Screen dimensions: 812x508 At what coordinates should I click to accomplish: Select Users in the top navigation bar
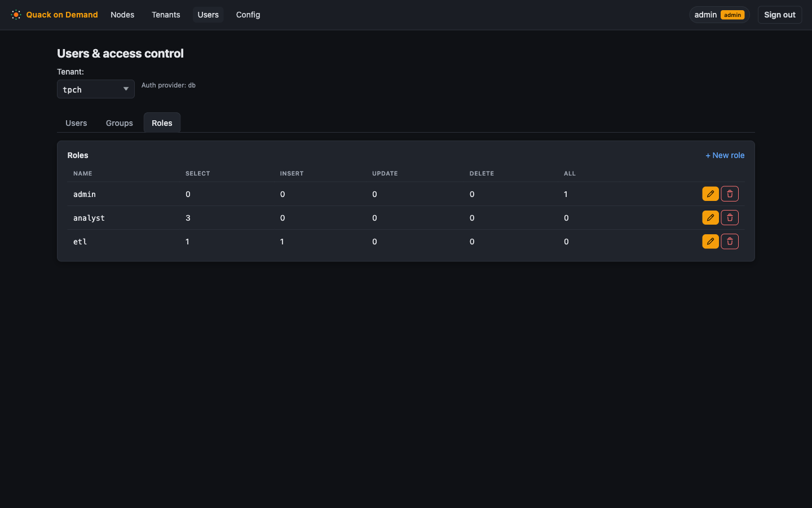point(208,15)
